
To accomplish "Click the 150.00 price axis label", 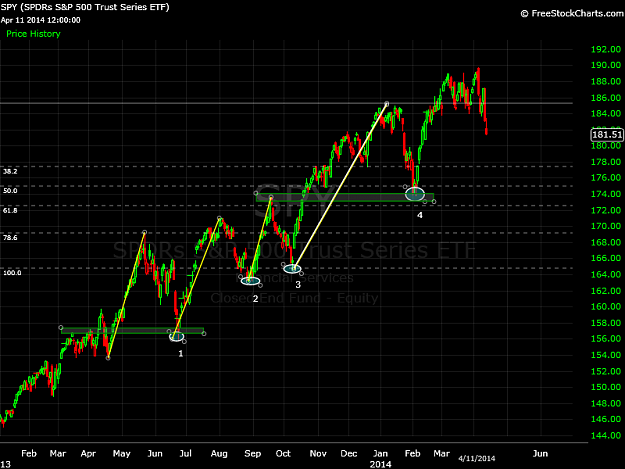I will pyautogui.click(x=605, y=387).
